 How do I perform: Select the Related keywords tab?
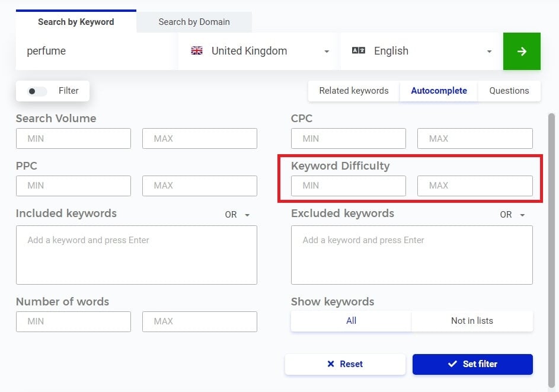(x=353, y=91)
